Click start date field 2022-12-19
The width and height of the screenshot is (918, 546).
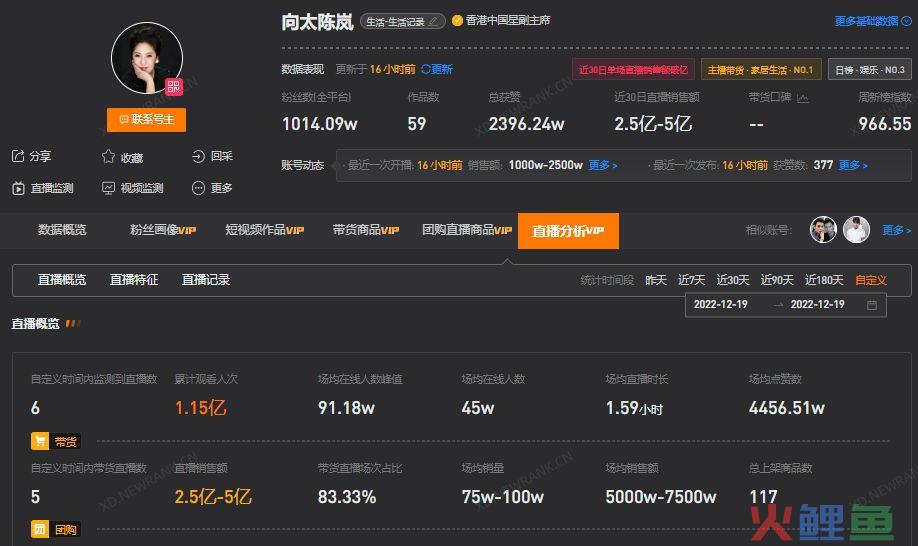click(x=721, y=304)
